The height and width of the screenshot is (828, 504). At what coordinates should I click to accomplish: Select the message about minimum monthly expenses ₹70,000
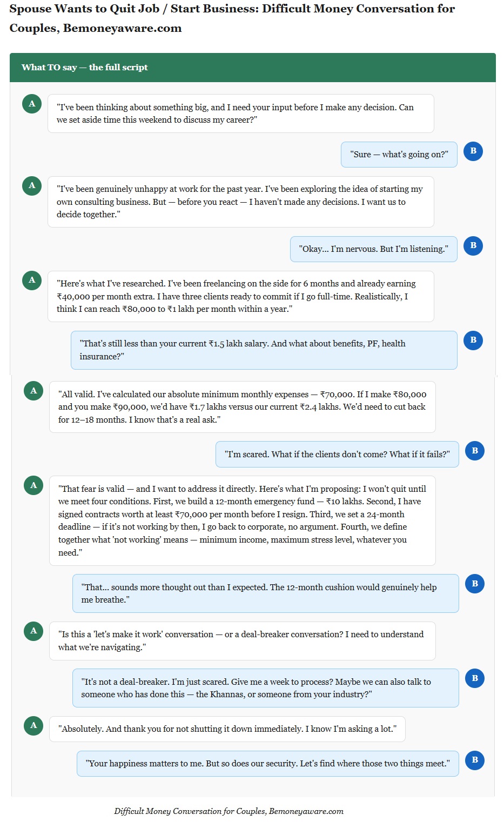tap(242, 407)
